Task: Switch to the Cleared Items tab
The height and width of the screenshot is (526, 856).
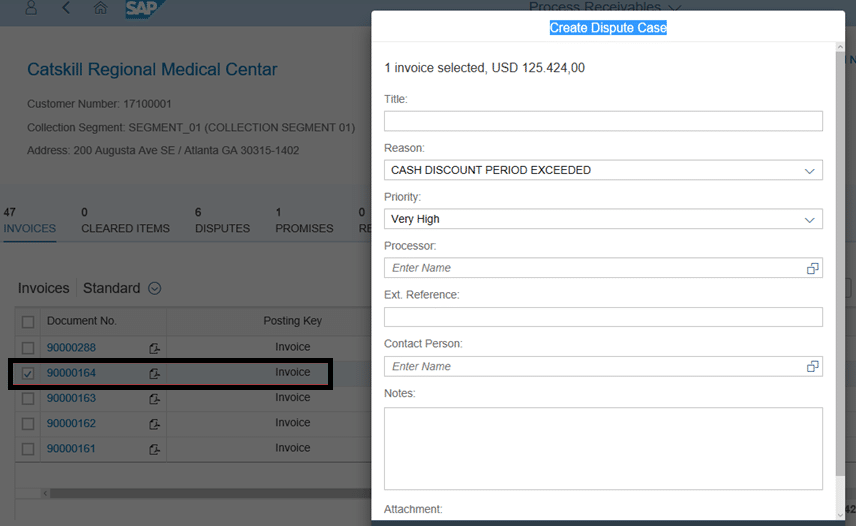Action: coord(125,221)
